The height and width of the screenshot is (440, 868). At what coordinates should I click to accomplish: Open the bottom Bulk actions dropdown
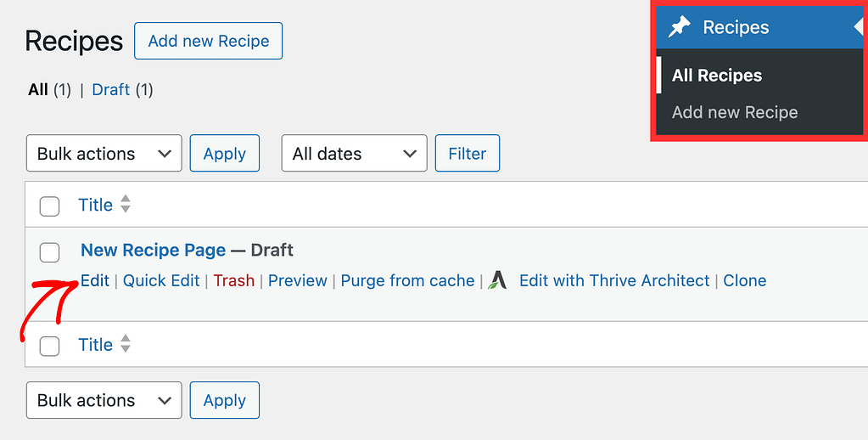click(104, 400)
